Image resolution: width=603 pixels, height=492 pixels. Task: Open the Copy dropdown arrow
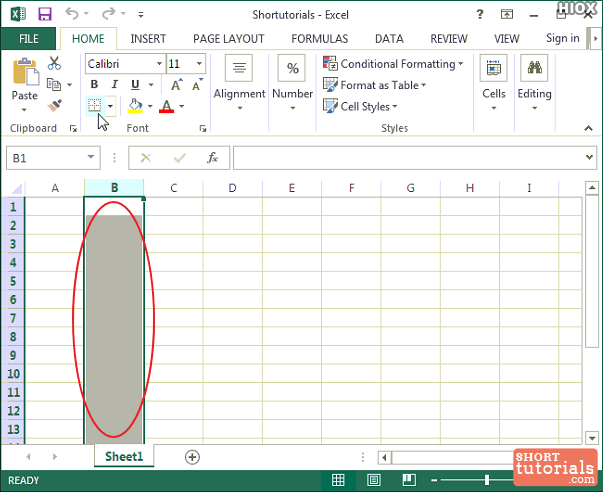pyautogui.click(x=70, y=85)
